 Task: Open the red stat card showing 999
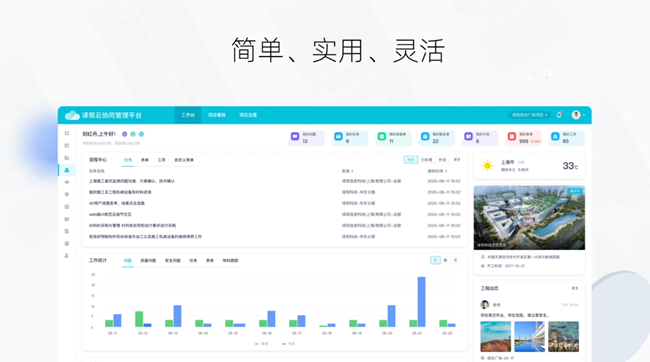[x=524, y=138]
